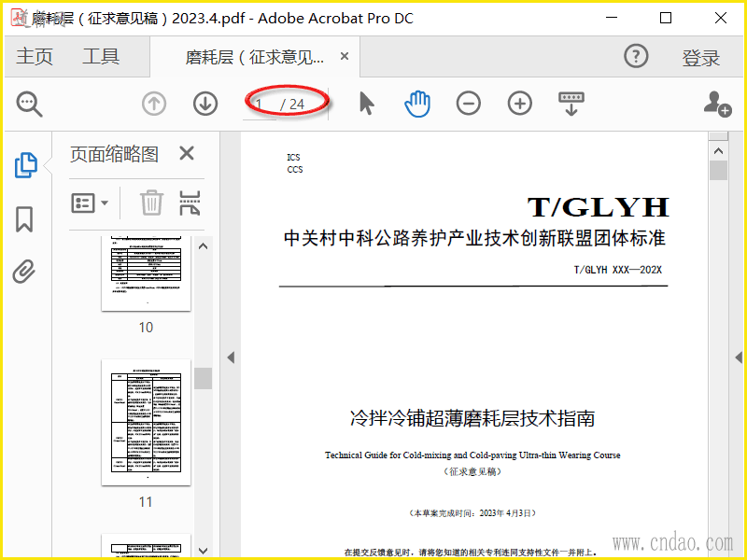Activate the hand pan tool
747x560 pixels.
417,104
